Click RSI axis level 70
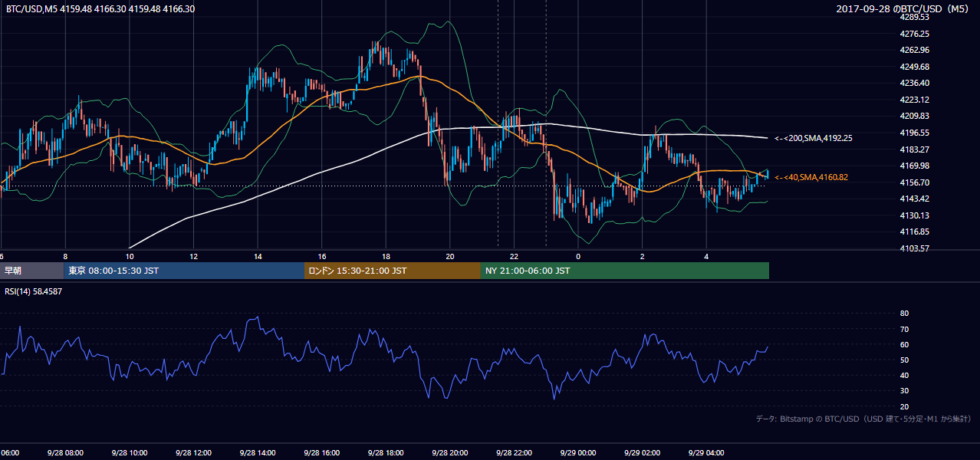Image resolution: width=980 pixels, height=460 pixels. [x=905, y=330]
